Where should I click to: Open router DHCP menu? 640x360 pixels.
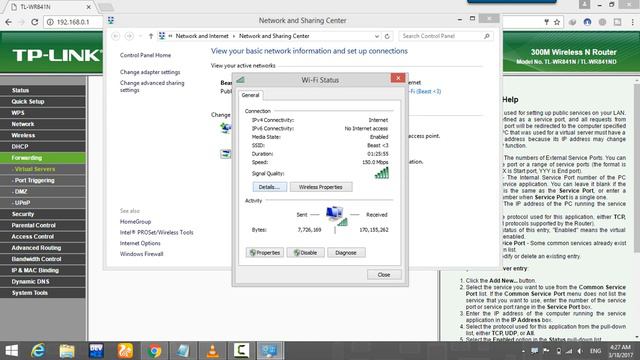pos(43,147)
